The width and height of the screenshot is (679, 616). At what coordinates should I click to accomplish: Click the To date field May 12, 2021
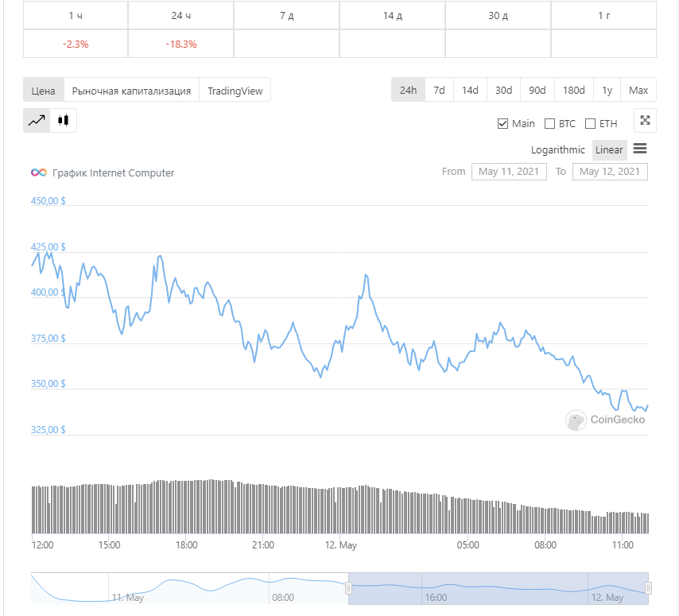610,172
